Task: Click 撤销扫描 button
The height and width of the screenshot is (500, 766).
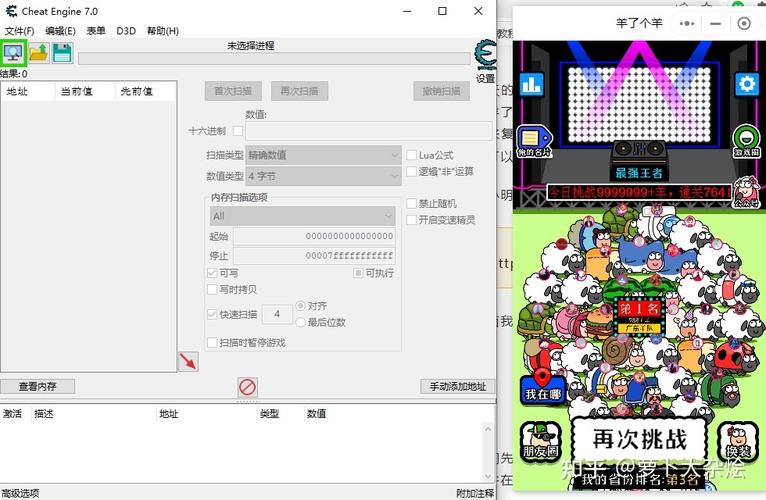Action: click(441, 91)
